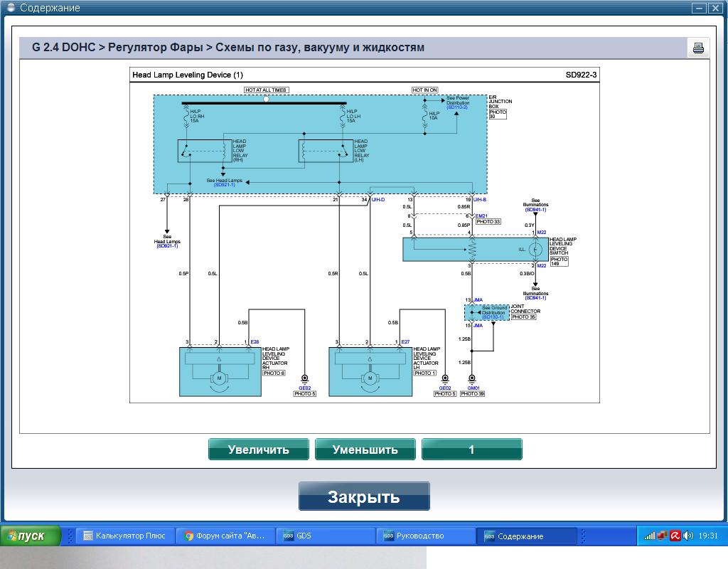Click the system clock showing 19:31
Image resolution: width=728 pixels, height=569 pixels.
[708, 536]
